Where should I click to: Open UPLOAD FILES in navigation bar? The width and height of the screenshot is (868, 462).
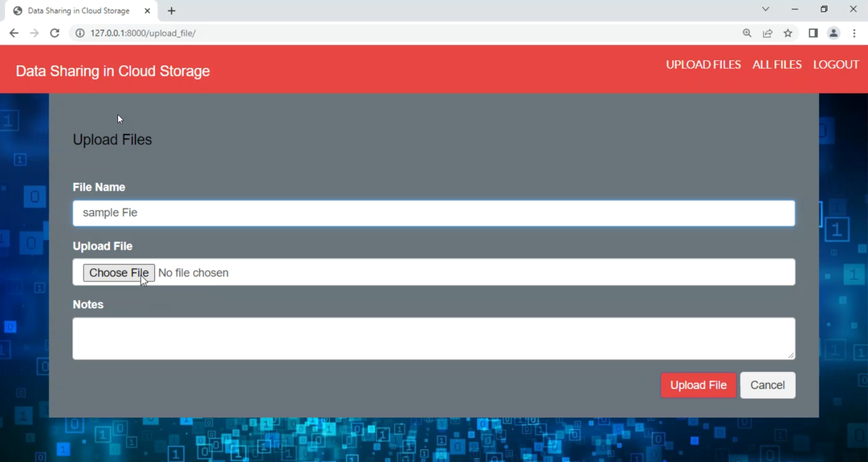click(703, 65)
